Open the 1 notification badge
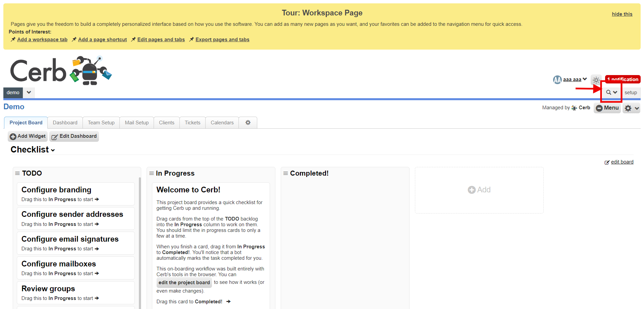 pyautogui.click(x=623, y=79)
